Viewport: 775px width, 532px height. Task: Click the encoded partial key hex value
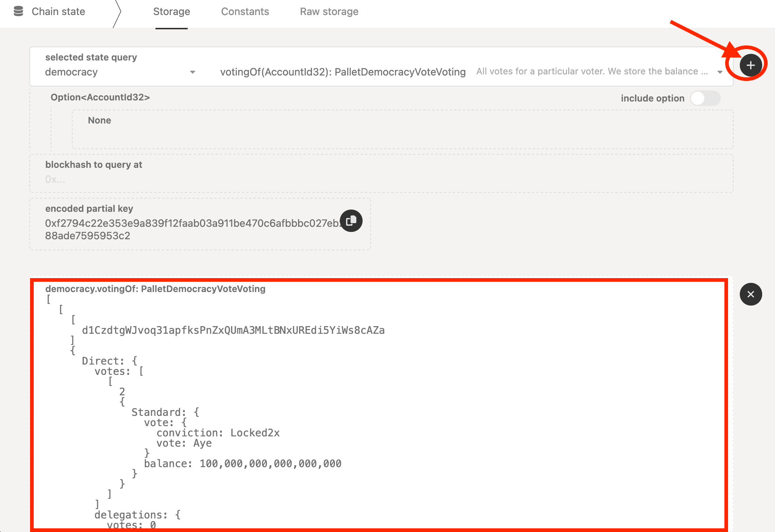point(192,229)
